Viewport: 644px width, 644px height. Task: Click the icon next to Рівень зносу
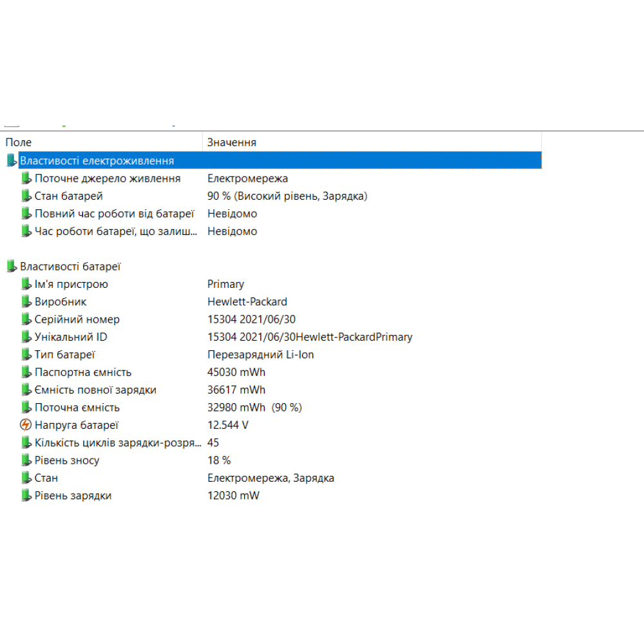pyautogui.click(x=26, y=460)
